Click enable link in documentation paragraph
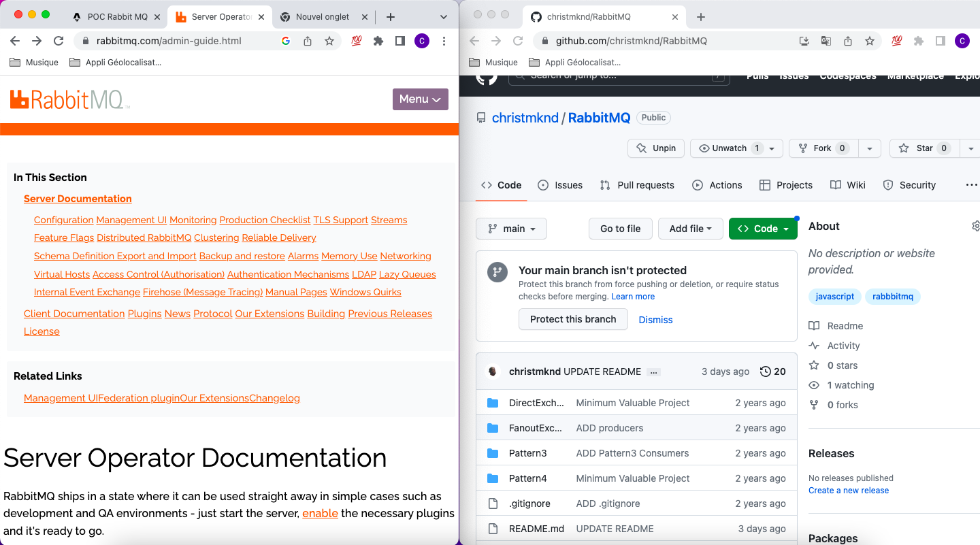Screen dimensions: 980x545 coord(320,513)
